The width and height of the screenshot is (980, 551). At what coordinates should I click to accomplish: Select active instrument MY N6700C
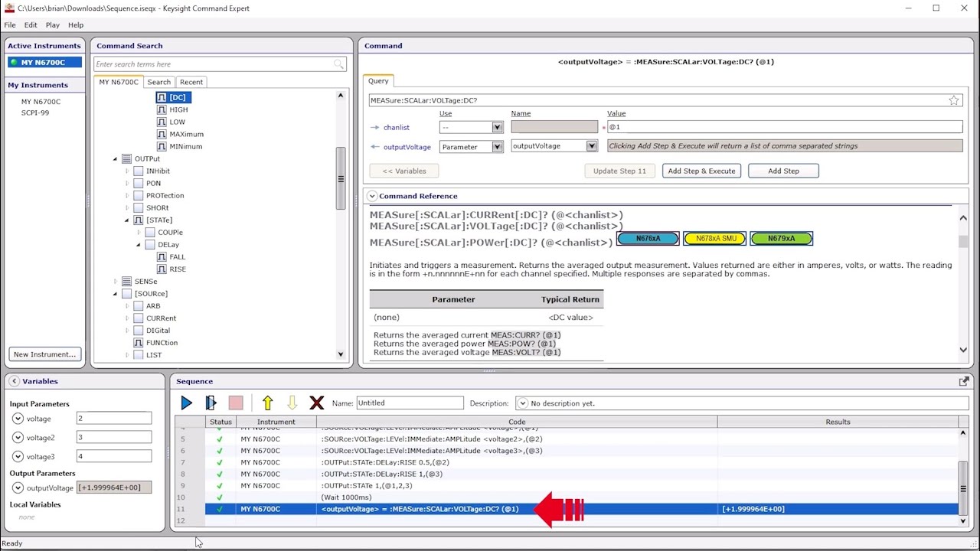tap(45, 63)
